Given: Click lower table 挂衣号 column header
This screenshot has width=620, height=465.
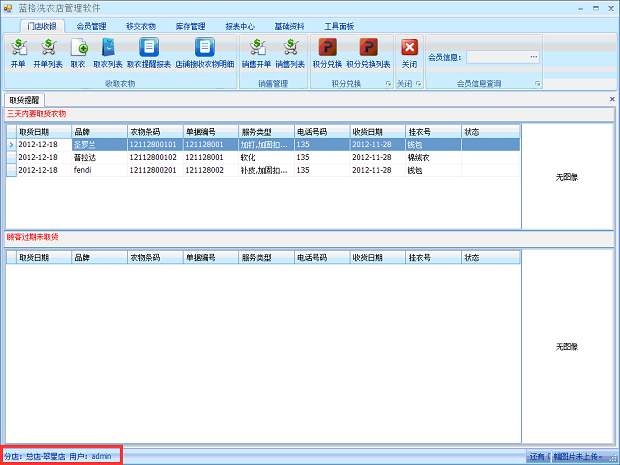Looking at the screenshot, I should [434, 257].
